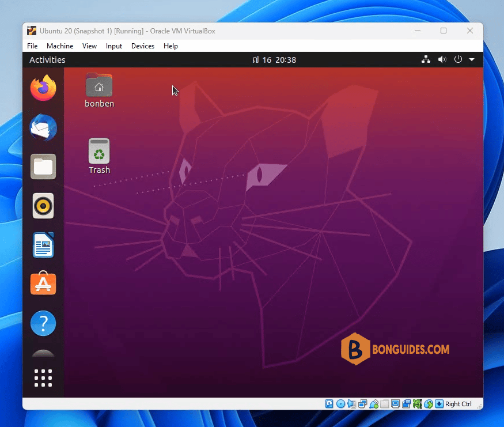
Task: Open Firefox from the Ubuntu dock
Action: tap(43, 88)
